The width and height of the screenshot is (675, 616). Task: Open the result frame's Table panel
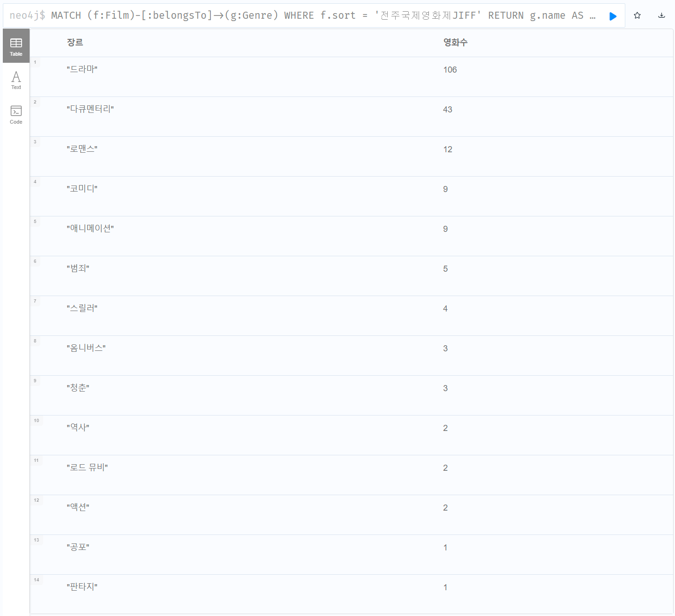[16, 45]
